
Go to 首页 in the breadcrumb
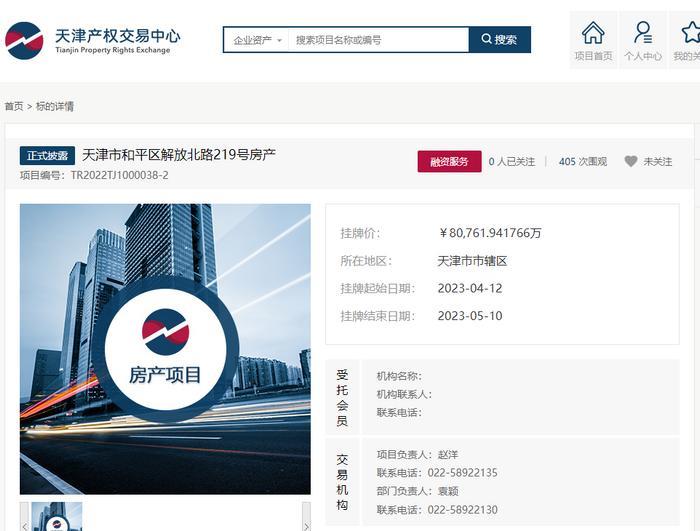pyautogui.click(x=14, y=106)
